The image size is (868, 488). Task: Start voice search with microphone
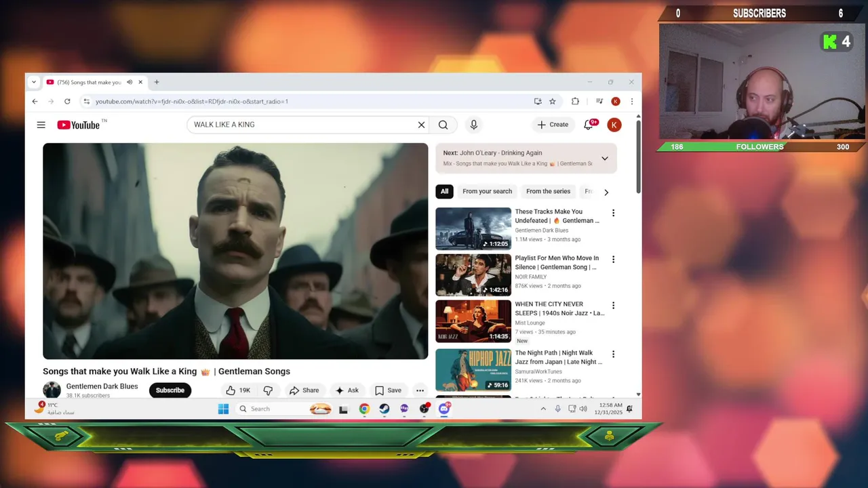474,125
